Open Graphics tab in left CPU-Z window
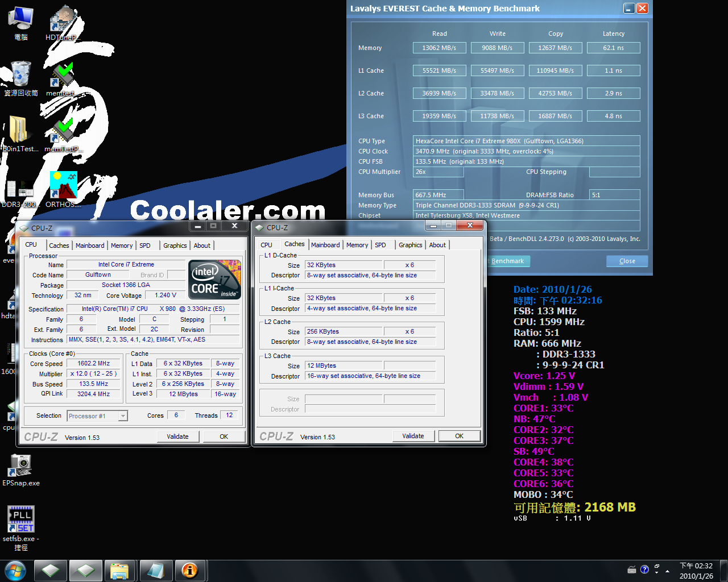 [175, 246]
